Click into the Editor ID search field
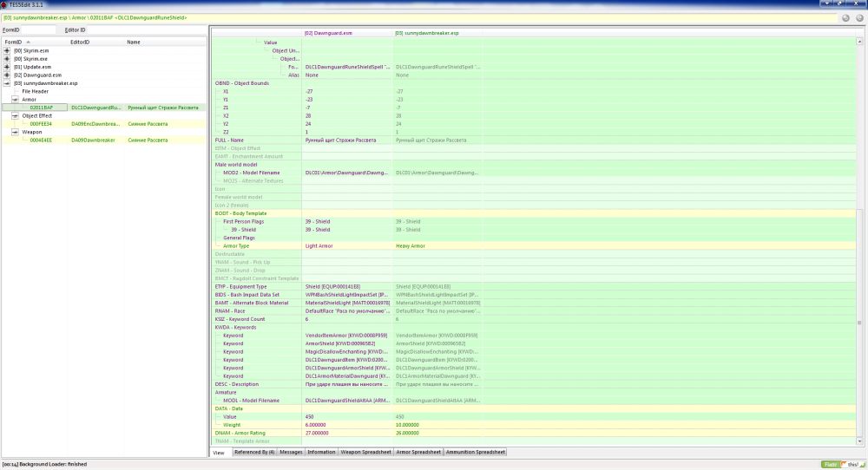Viewport: 868px width, 470px height. 147,29
